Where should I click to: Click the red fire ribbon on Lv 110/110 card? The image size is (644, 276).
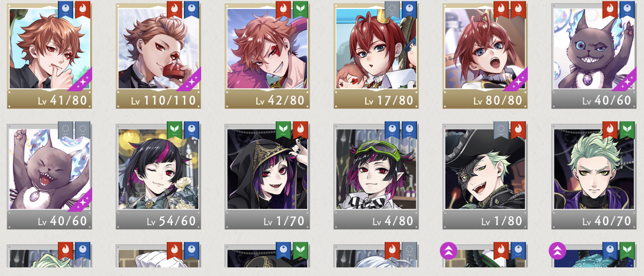(x=174, y=10)
